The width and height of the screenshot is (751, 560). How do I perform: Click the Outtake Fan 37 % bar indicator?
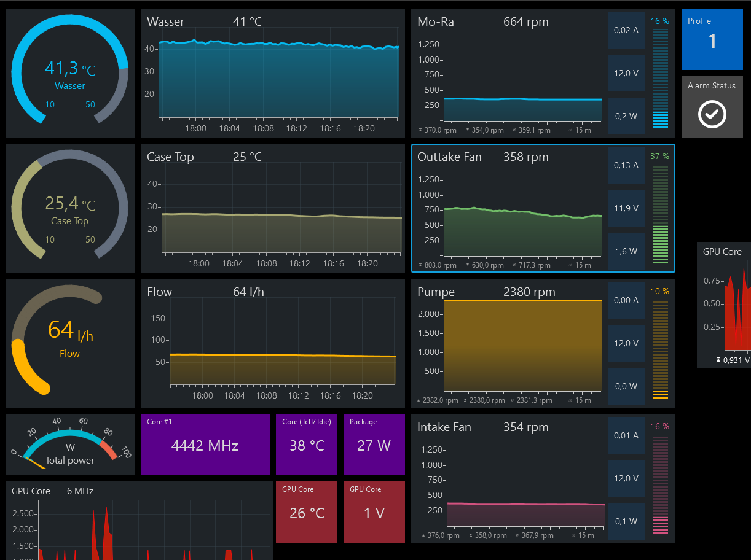pyautogui.click(x=659, y=214)
